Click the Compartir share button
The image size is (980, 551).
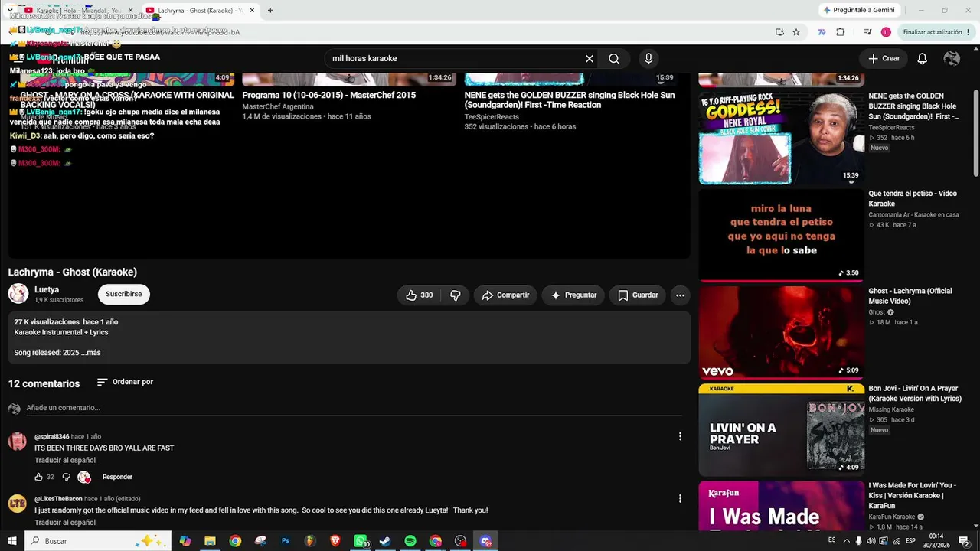[505, 295]
